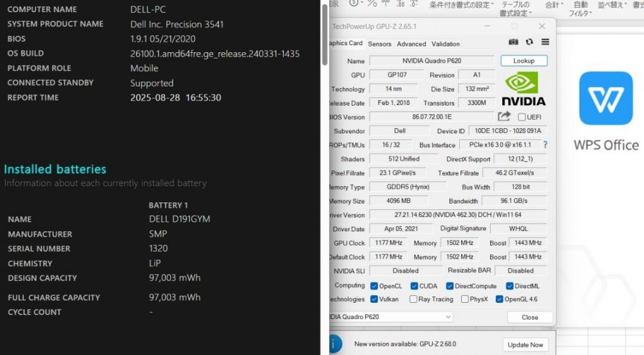The image size is (644, 355).
Task: Open the GPU-Z hamburger menu
Action: tap(545, 42)
